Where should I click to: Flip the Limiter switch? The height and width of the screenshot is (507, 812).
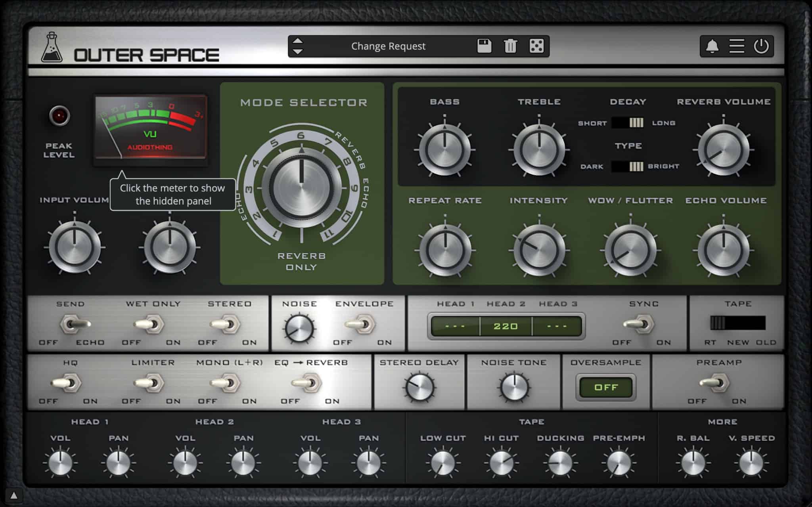[x=149, y=383]
